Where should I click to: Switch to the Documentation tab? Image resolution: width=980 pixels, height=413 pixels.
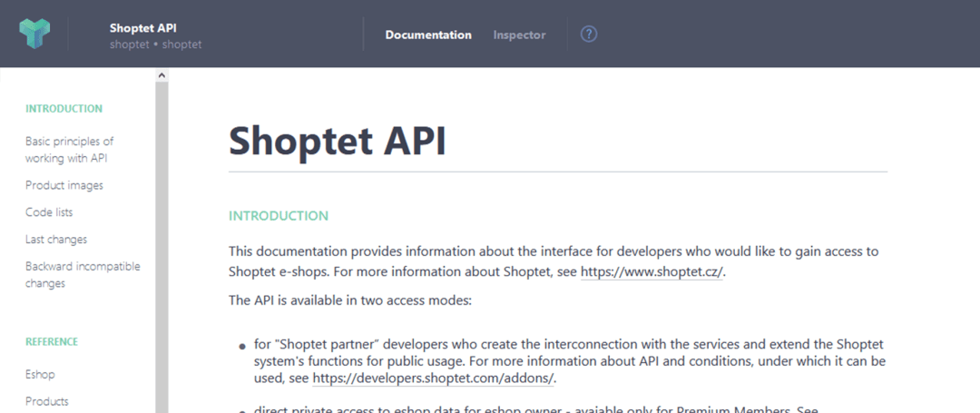tap(428, 35)
